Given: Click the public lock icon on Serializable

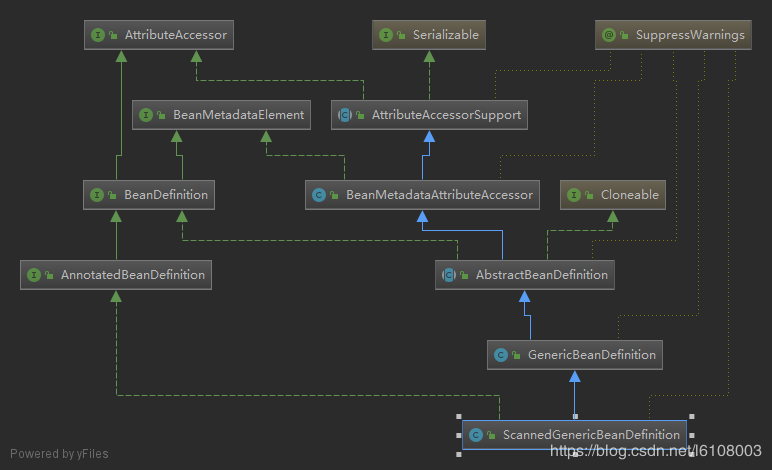Looking at the screenshot, I should click(401, 35).
